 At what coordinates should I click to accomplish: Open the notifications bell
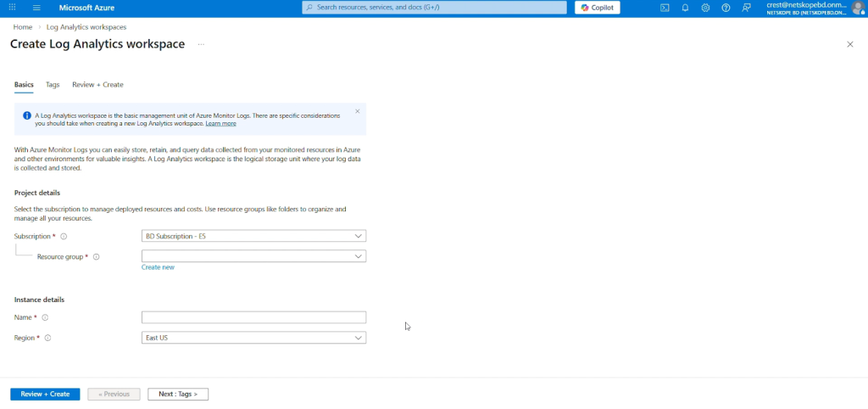685,8
